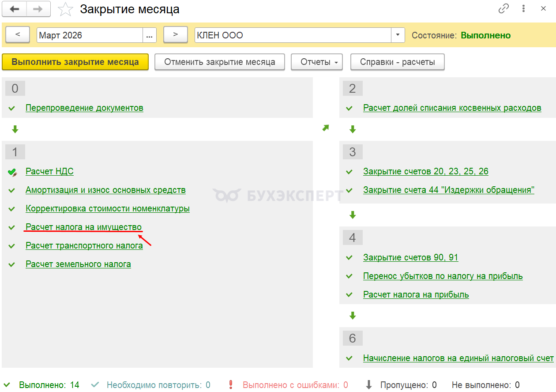Go to next month with right arrow
Viewport: 556px width, 392px height.
tap(175, 35)
